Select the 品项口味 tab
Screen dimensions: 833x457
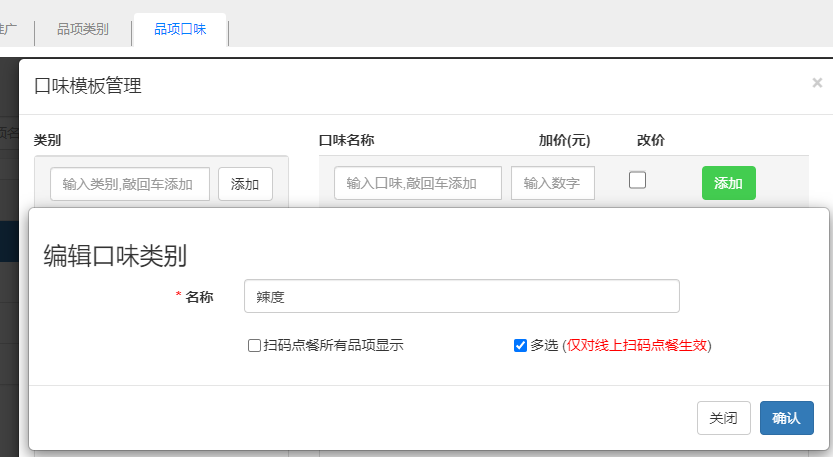coord(180,30)
